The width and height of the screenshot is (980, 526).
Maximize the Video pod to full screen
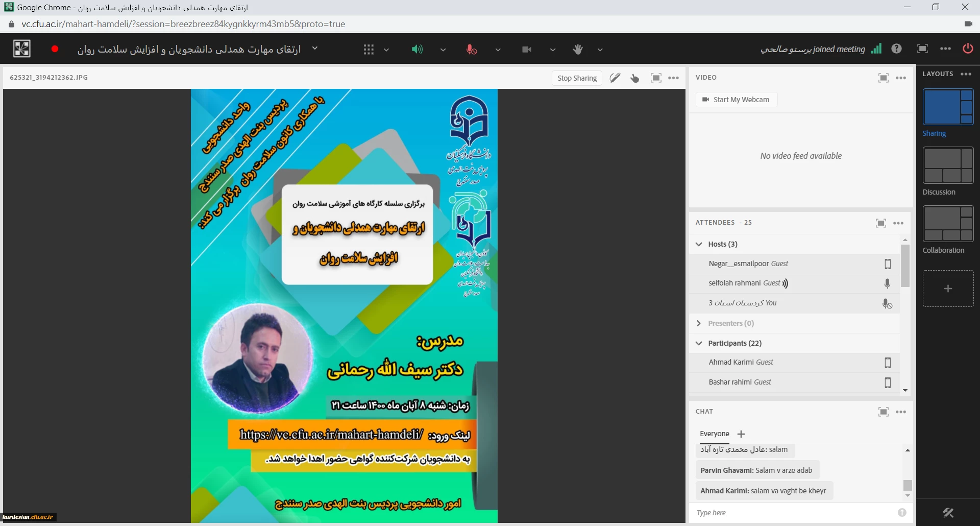click(883, 78)
